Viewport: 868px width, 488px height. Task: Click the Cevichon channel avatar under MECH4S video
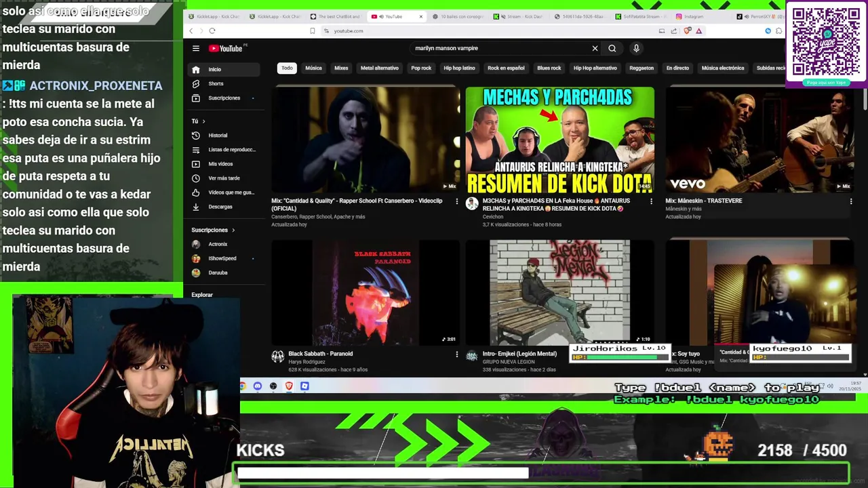point(472,204)
